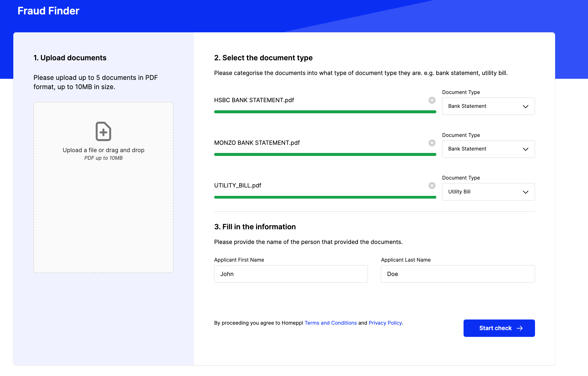
Task: Click the Start check button
Action: tap(499, 328)
